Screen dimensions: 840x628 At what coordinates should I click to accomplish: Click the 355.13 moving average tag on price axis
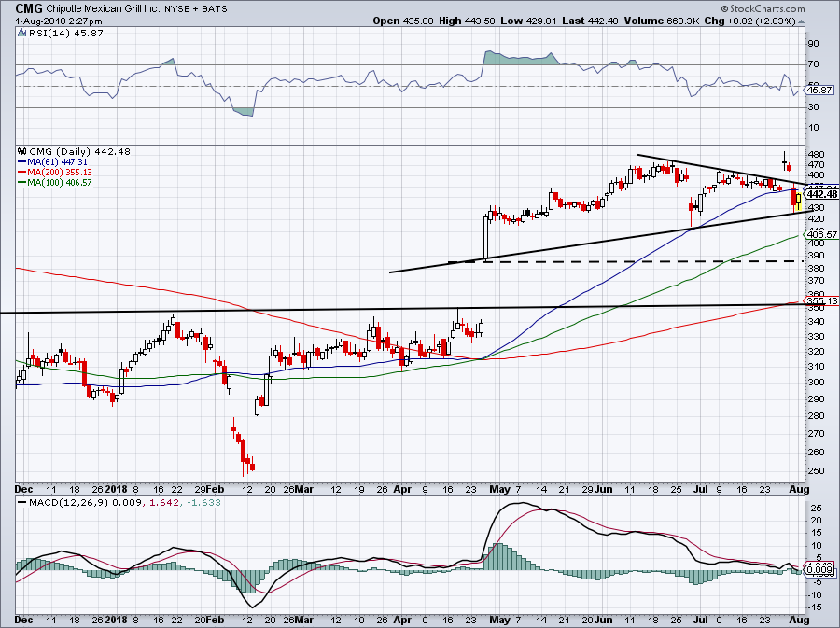(821, 300)
